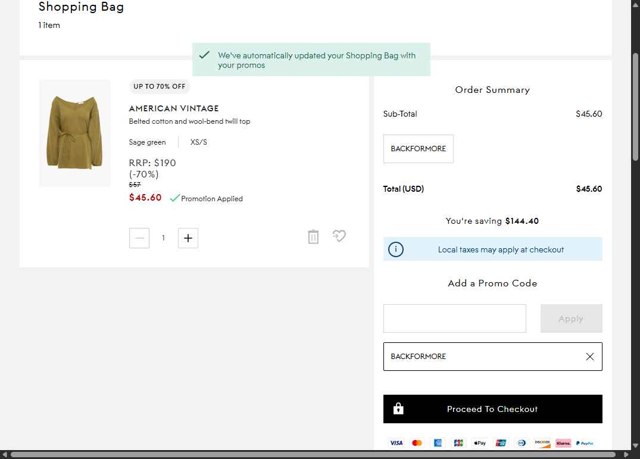
Task: Click the horizontal scrollbar thumb
Action: pos(313,455)
